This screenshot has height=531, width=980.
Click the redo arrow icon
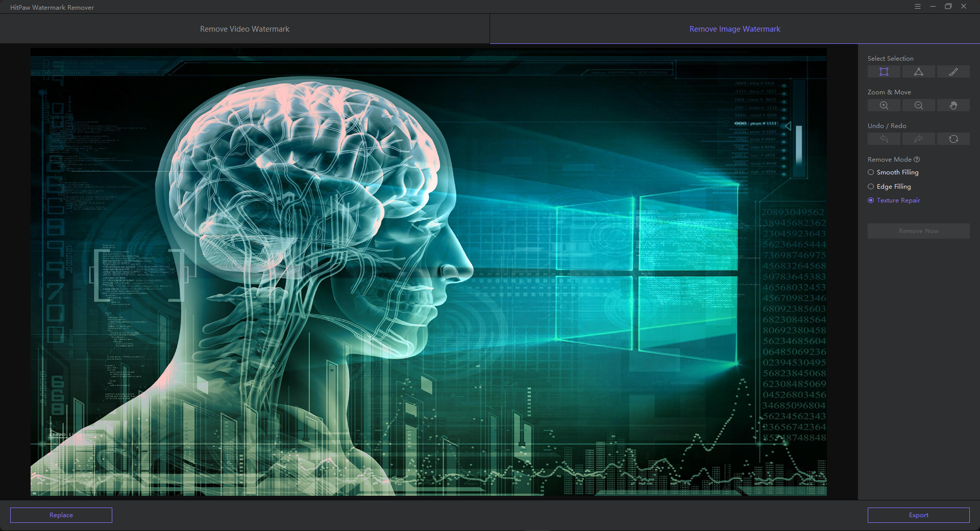[x=918, y=139]
